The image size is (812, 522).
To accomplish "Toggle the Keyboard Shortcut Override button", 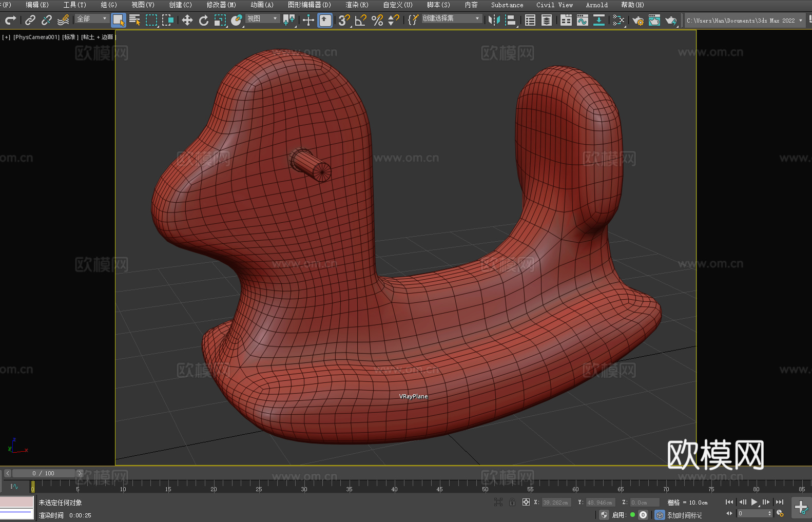I will (325, 20).
